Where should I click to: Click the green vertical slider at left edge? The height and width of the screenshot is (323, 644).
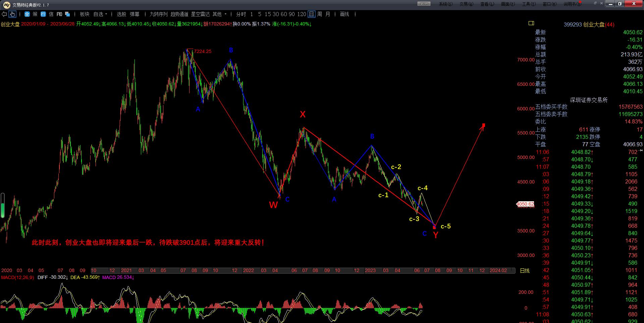click(3, 206)
